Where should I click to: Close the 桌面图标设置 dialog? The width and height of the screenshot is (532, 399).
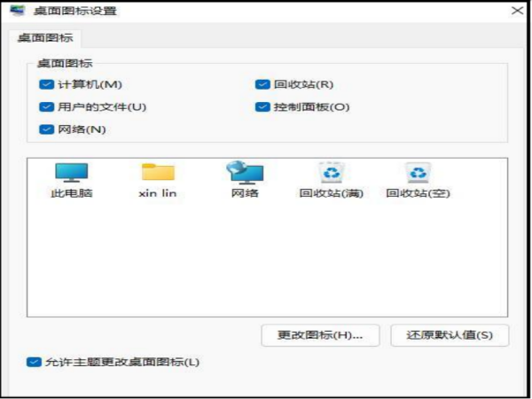click(x=518, y=11)
